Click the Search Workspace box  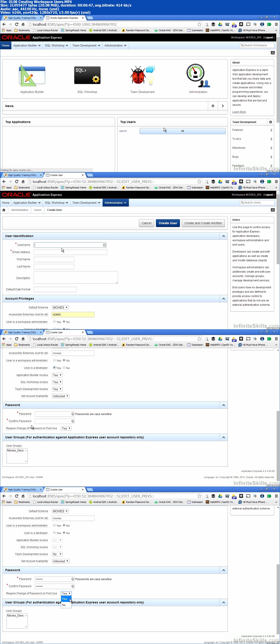[257, 45]
